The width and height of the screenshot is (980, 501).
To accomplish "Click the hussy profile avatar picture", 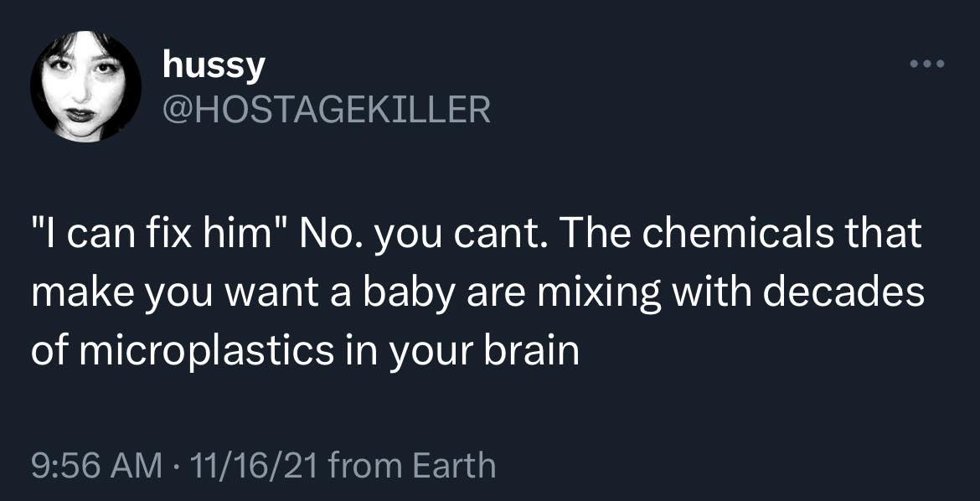I will [85, 87].
